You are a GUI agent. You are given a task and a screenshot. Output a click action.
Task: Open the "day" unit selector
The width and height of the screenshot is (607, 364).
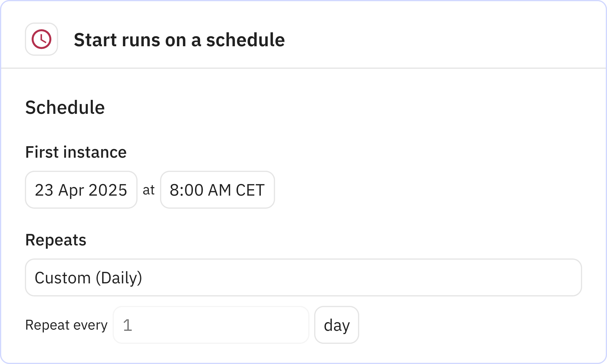coord(336,325)
